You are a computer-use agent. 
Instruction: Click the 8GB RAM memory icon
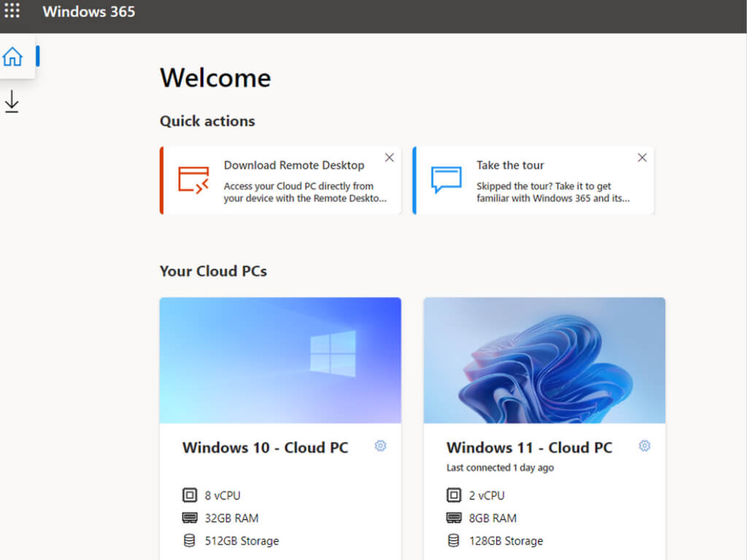coord(454,518)
